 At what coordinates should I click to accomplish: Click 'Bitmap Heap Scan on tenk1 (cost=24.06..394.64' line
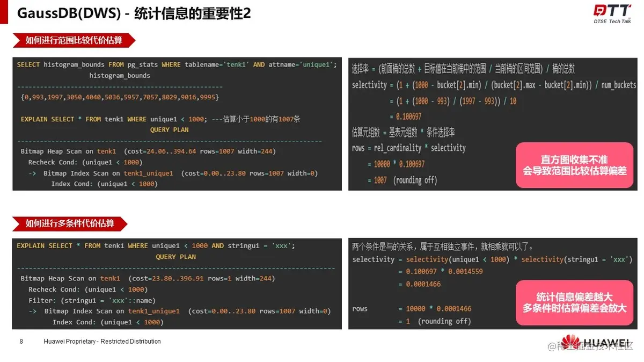click(x=148, y=151)
